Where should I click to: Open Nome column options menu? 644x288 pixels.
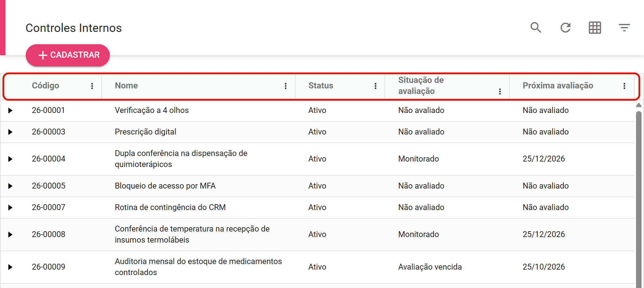(x=286, y=86)
